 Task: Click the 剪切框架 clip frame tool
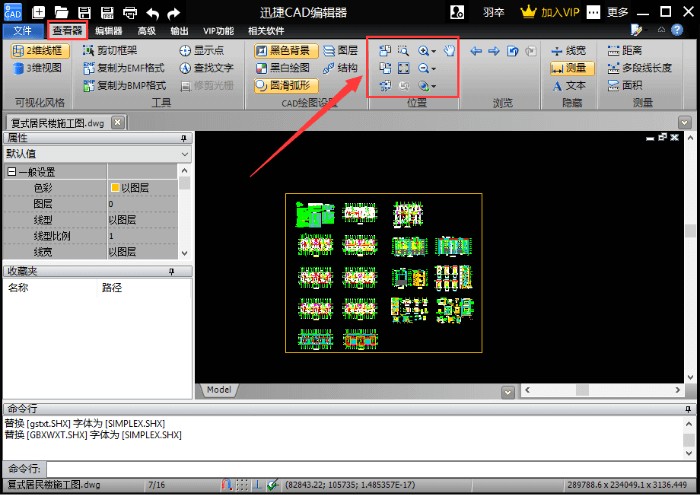[x=110, y=50]
